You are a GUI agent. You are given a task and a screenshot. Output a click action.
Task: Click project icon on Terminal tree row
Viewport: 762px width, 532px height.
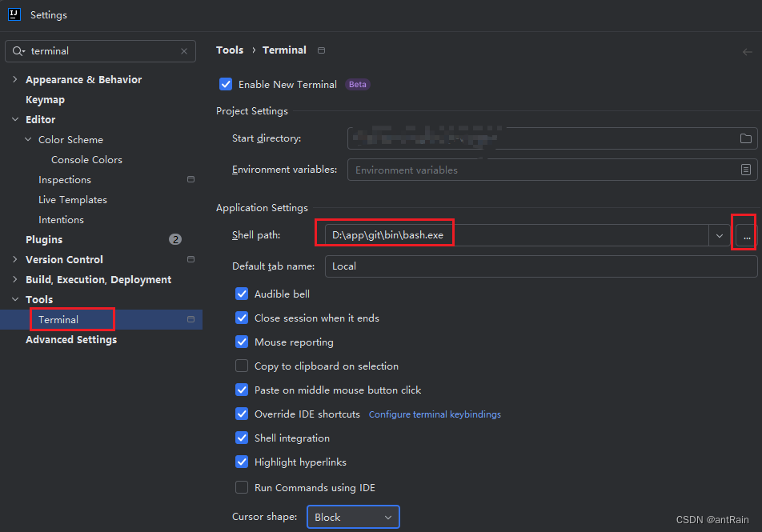(x=191, y=319)
